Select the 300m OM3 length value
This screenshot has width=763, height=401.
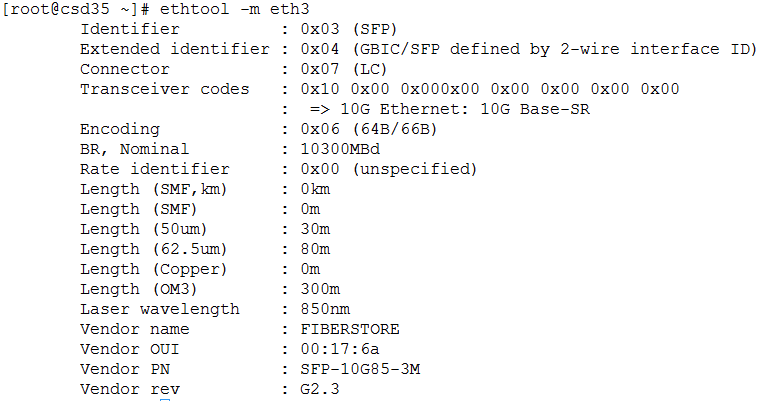coord(320,289)
